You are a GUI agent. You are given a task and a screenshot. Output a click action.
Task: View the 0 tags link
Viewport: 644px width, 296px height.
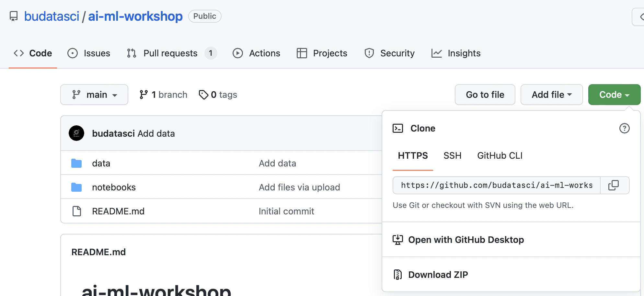(x=218, y=95)
